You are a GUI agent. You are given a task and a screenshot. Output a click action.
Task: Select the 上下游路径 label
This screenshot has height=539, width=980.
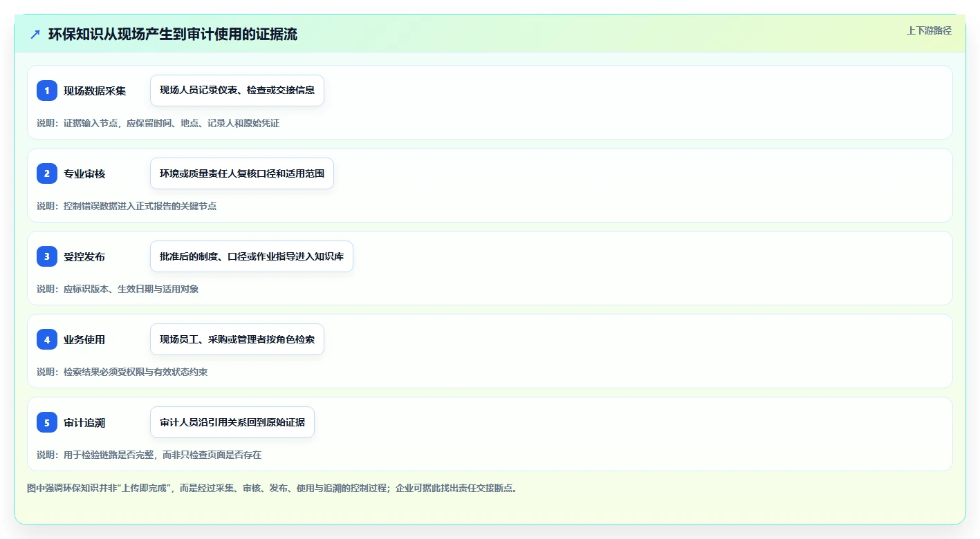coord(929,30)
